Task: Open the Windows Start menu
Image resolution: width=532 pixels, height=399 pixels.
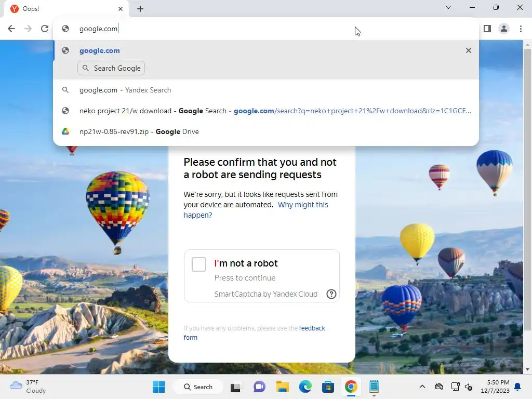Action: 159,387
